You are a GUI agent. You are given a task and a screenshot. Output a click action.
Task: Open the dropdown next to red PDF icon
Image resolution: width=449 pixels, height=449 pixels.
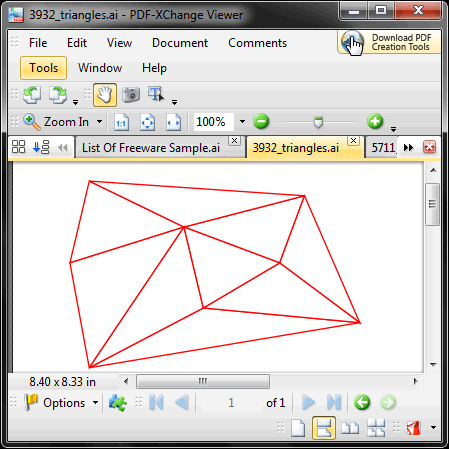click(x=433, y=427)
